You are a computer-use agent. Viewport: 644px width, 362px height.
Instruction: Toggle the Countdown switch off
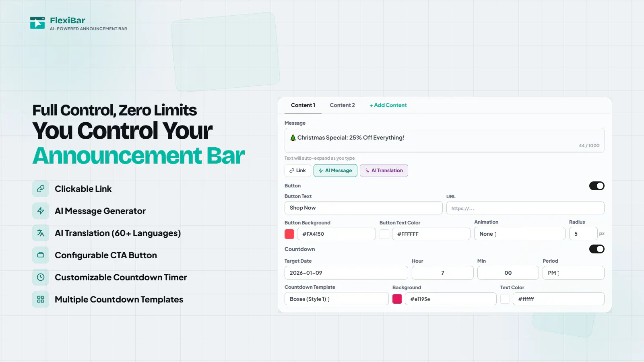click(x=597, y=249)
